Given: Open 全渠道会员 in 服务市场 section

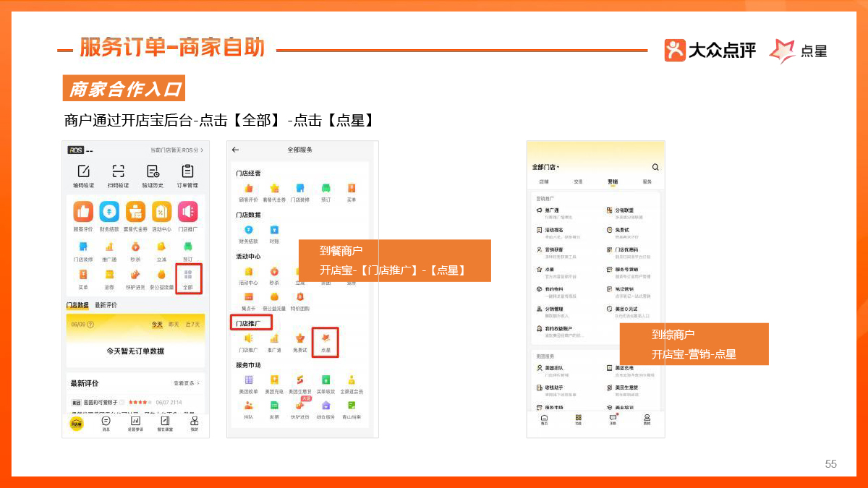Looking at the screenshot, I should [x=352, y=384].
